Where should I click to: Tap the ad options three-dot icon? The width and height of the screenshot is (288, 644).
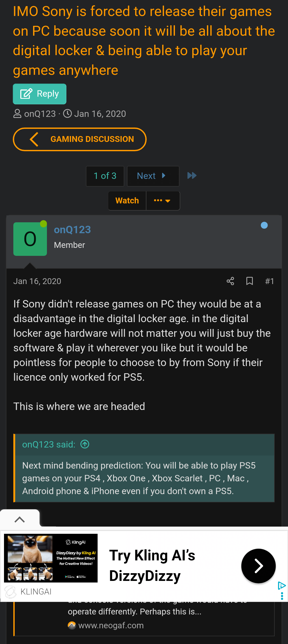coord(282,596)
